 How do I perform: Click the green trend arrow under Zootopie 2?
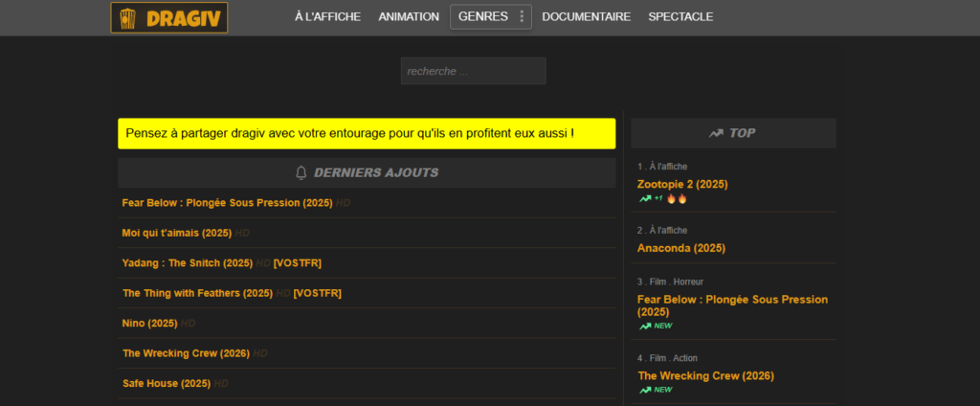(x=646, y=199)
